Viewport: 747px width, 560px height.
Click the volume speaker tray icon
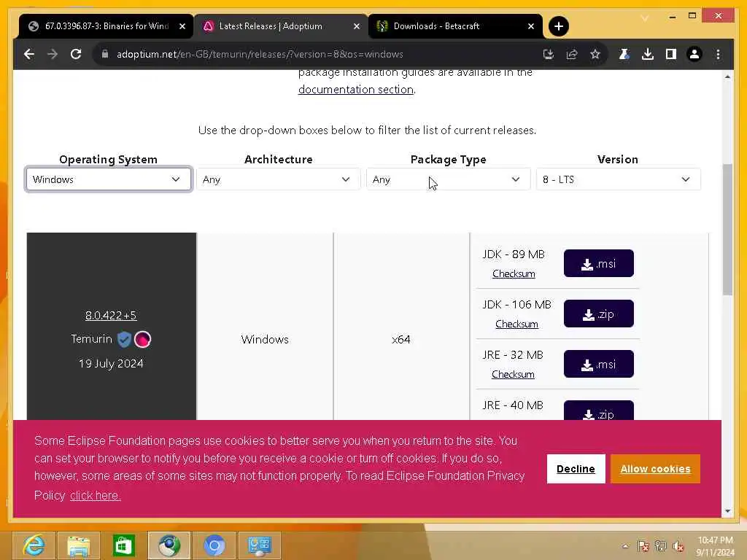pyautogui.click(x=678, y=546)
